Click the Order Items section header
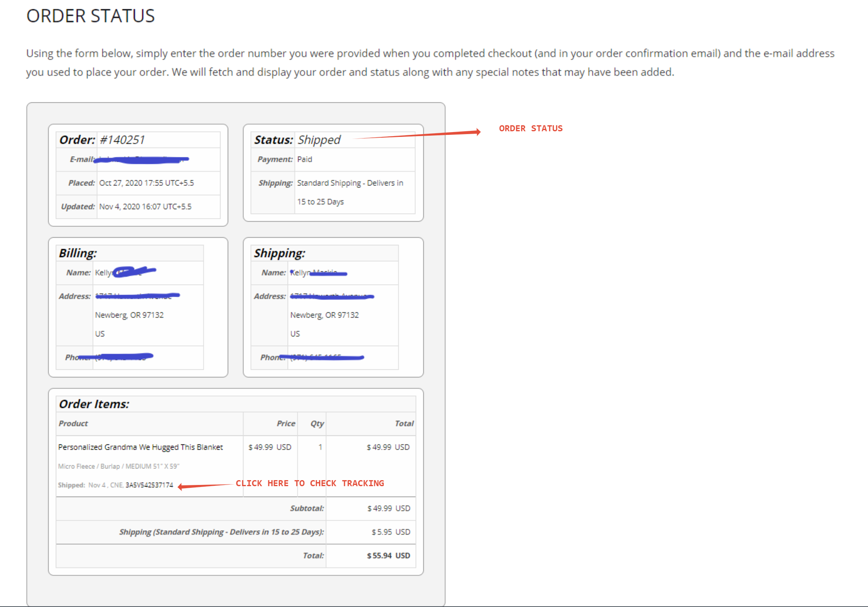868x607 pixels. [94, 404]
